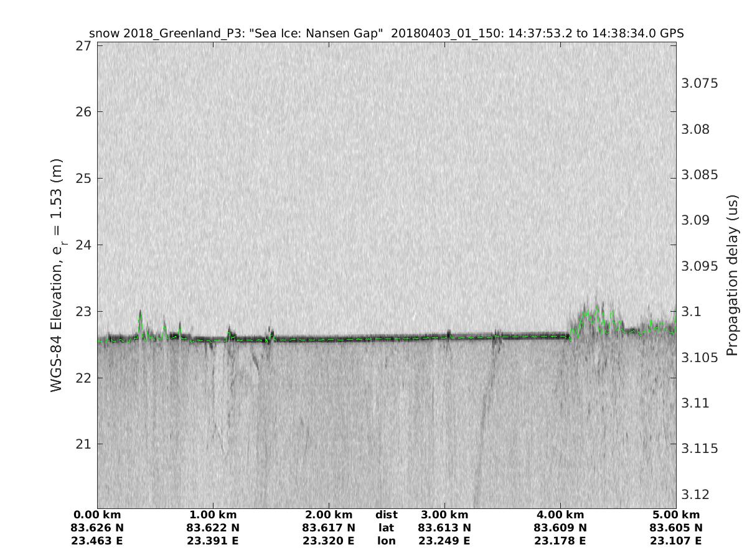Click the 0.00 km distance label
The image size is (747, 560).
97,515
